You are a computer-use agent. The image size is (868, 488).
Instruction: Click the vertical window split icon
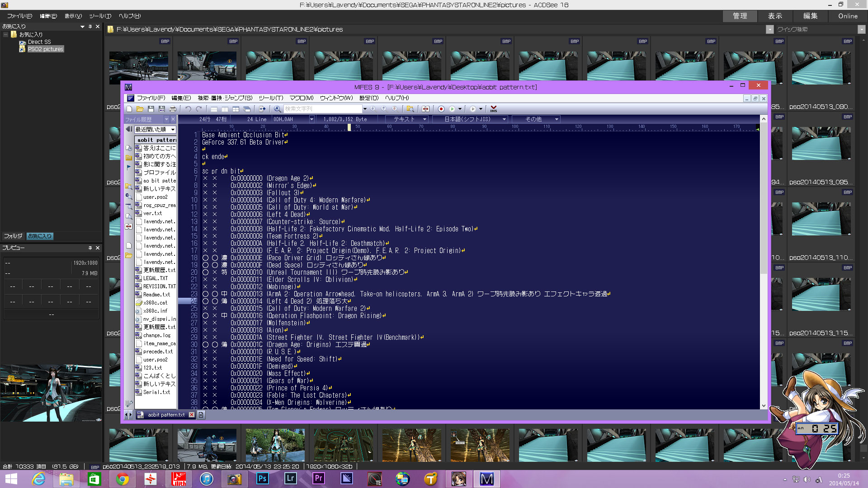coord(225,109)
